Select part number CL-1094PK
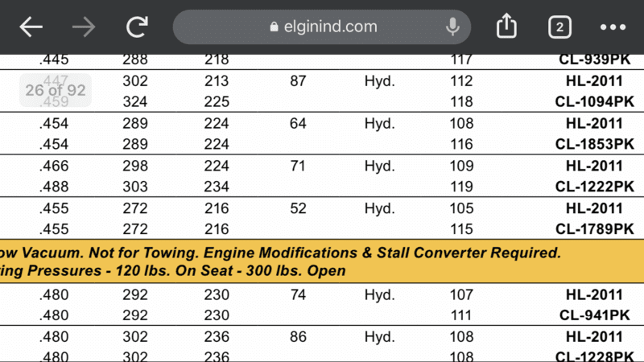Image resolution: width=644 pixels, height=362 pixels. pos(593,102)
